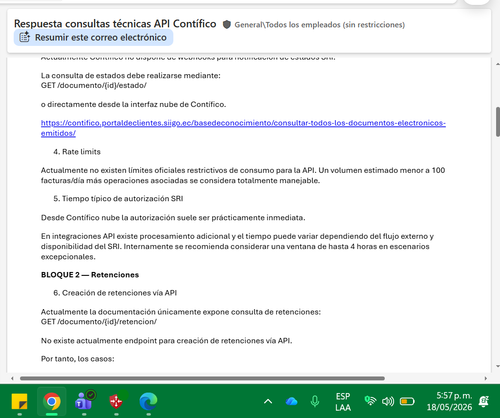
Task: Show hidden system tray icons
Action: 268,401
